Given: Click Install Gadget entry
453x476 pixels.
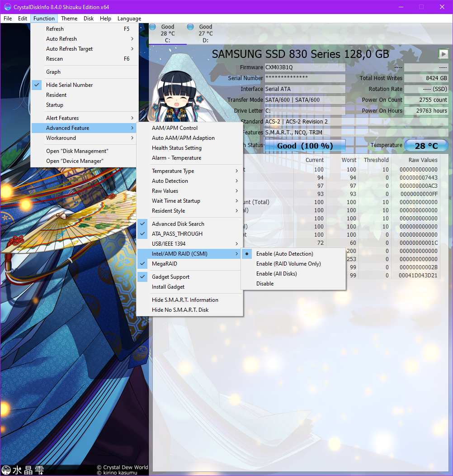Looking at the screenshot, I should pos(190,286).
